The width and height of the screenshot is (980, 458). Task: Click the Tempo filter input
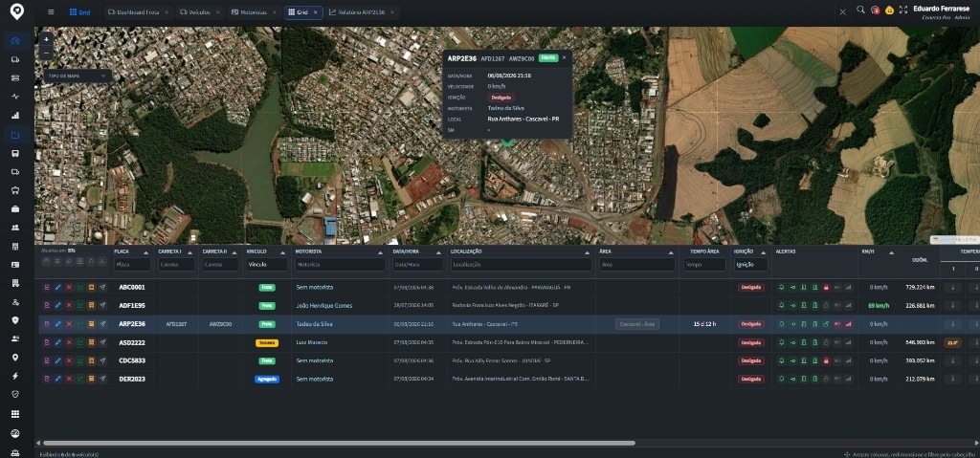703,265
